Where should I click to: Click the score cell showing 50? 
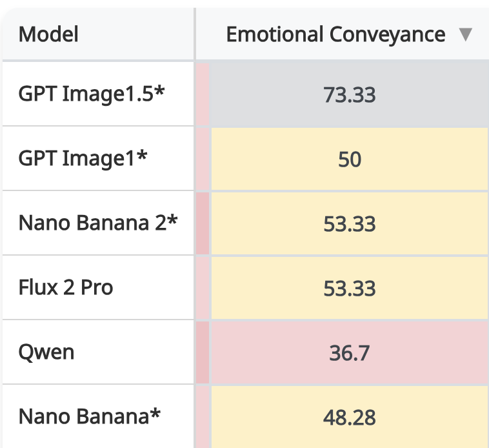(x=350, y=159)
